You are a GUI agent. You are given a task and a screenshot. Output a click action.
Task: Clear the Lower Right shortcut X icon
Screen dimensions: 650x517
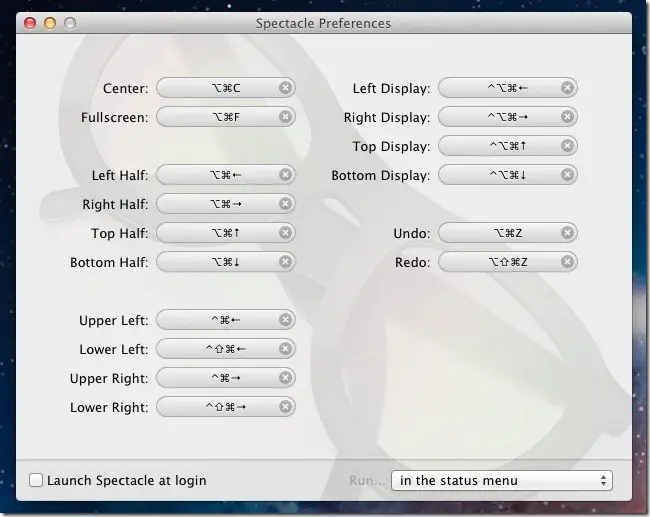pyautogui.click(x=285, y=407)
